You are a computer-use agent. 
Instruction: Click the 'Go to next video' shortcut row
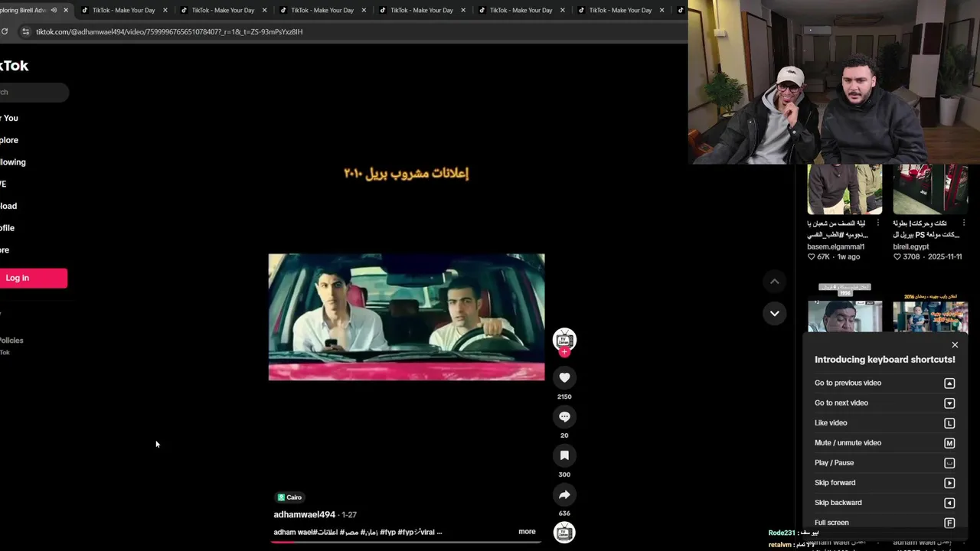[x=884, y=403]
